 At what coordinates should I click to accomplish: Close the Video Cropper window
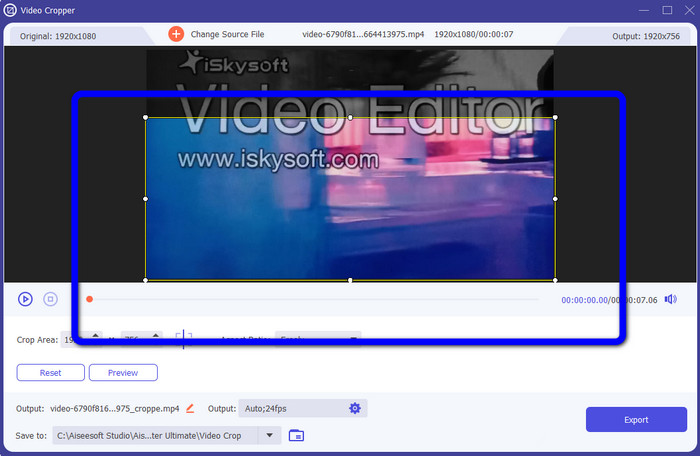[x=689, y=10]
